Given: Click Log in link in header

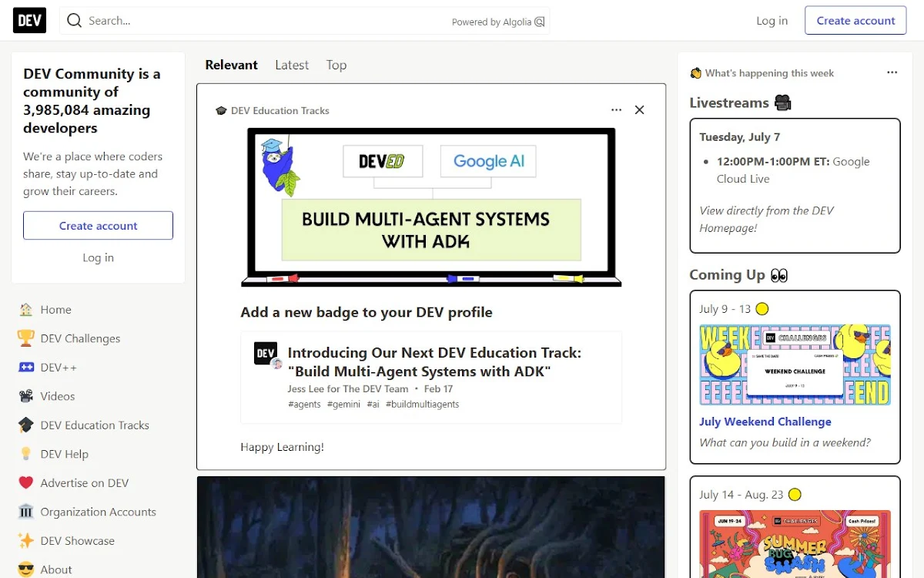Looking at the screenshot, I should click(x=772, y=21).
